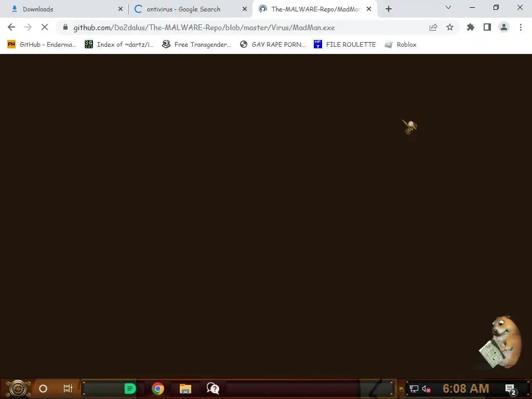Close the antivirus Google Search tab

point(245,9)
